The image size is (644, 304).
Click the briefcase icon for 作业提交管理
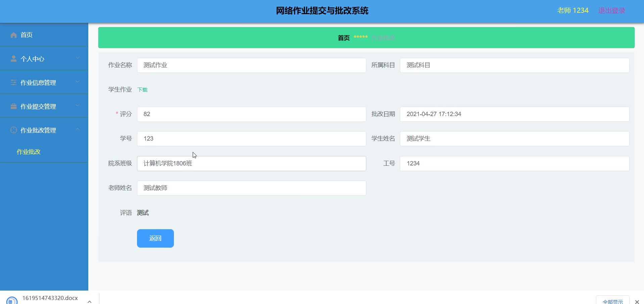pyautogui.click(x=14, y=106)
